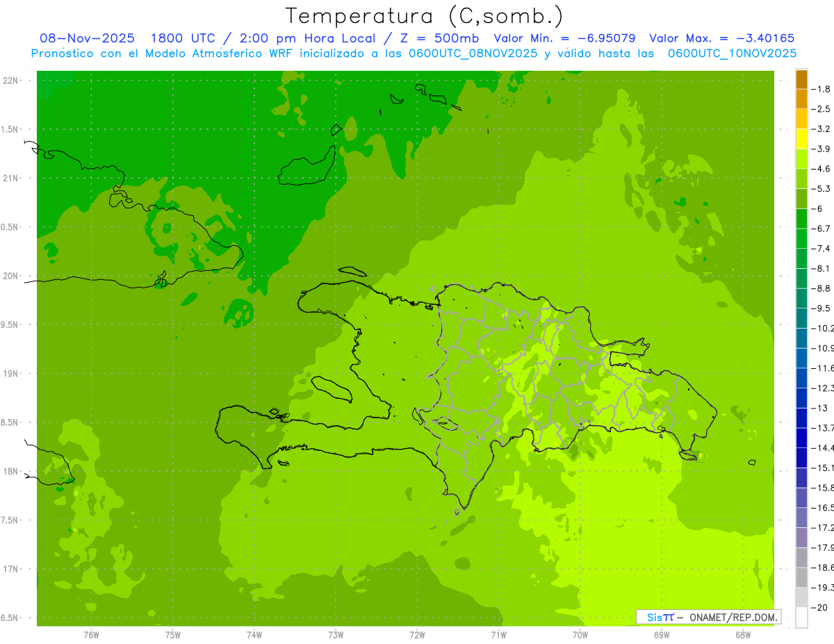This screenshot has height=644, width=834.
Task: Click the "70W" longitude label
Action: click(580, 635)
